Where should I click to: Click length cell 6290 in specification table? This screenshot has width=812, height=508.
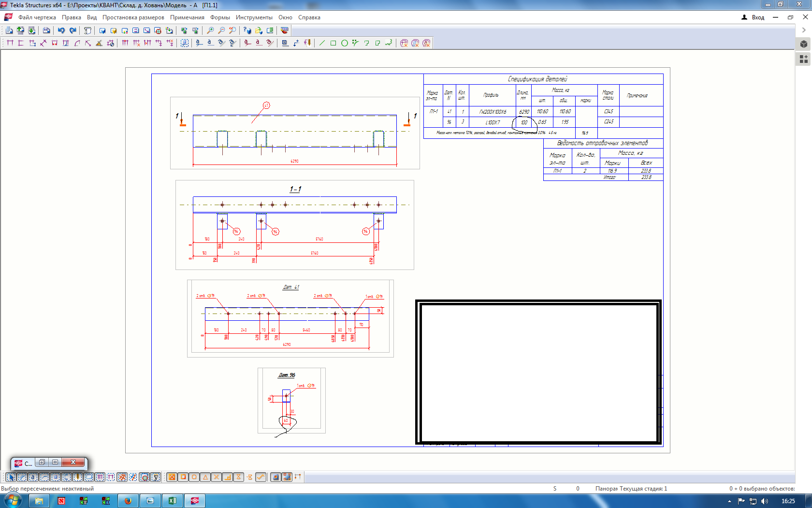click(x=523, y=112)
